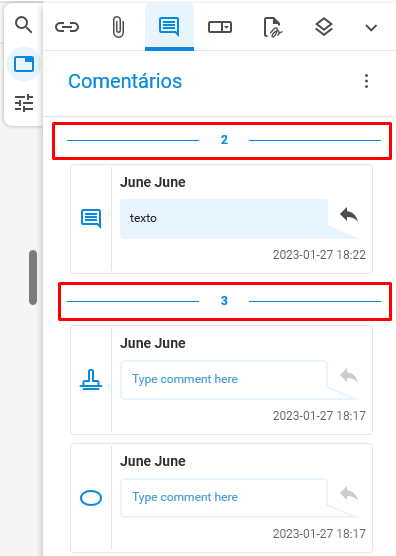Open the search tool in sidebar
Screen dimensions: 396x556
(23, 25)
